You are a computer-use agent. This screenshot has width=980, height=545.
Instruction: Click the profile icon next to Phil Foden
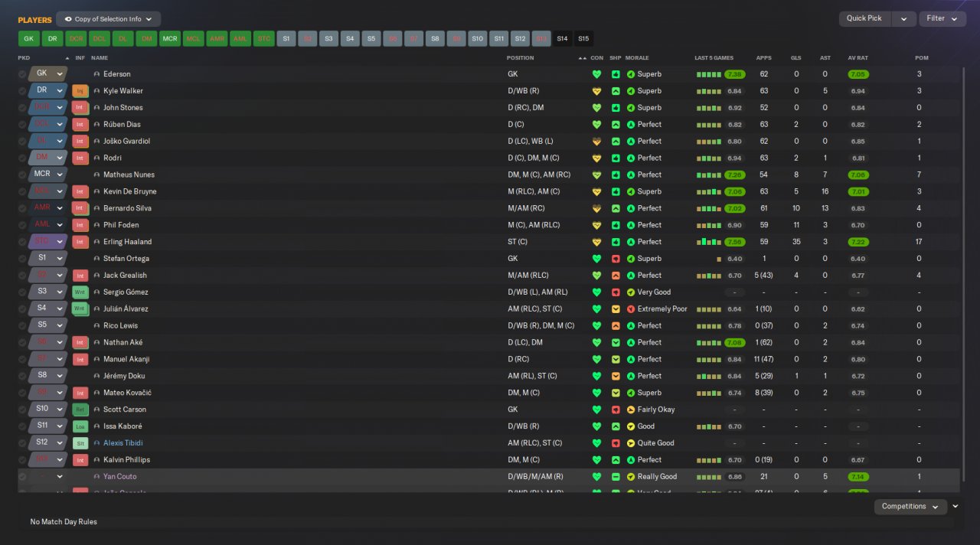[96, 225]
